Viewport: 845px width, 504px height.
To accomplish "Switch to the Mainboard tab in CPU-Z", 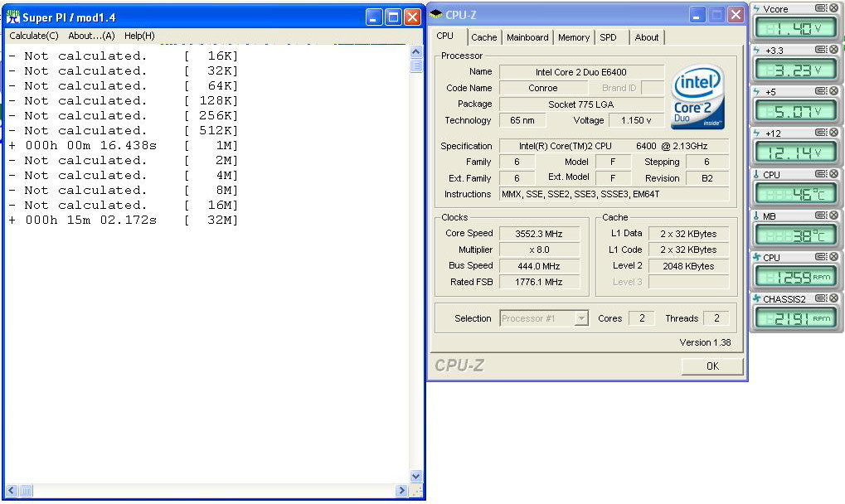I will [527, 37].
